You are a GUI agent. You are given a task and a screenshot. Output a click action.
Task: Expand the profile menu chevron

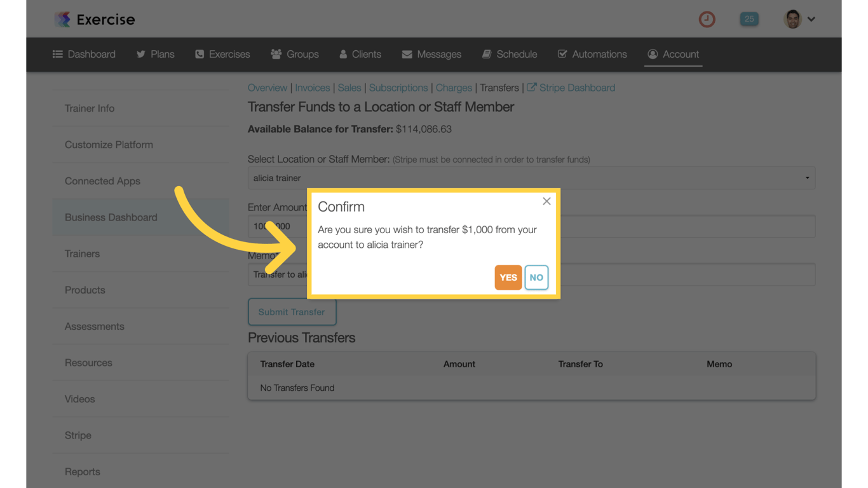click(811, 19)
